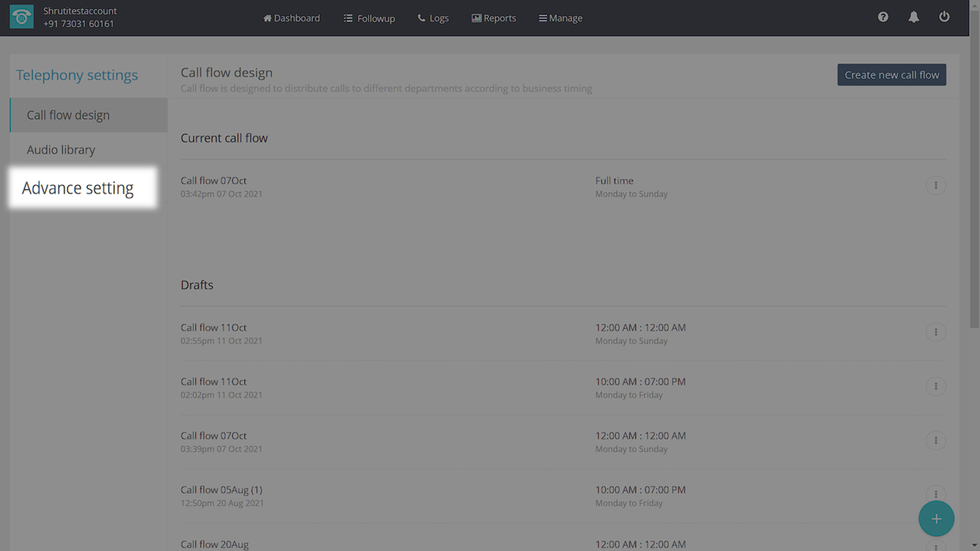
Task: Open options for 12:00 AM Call flow 11Oct draft
Action: click(x=936, y=332)
